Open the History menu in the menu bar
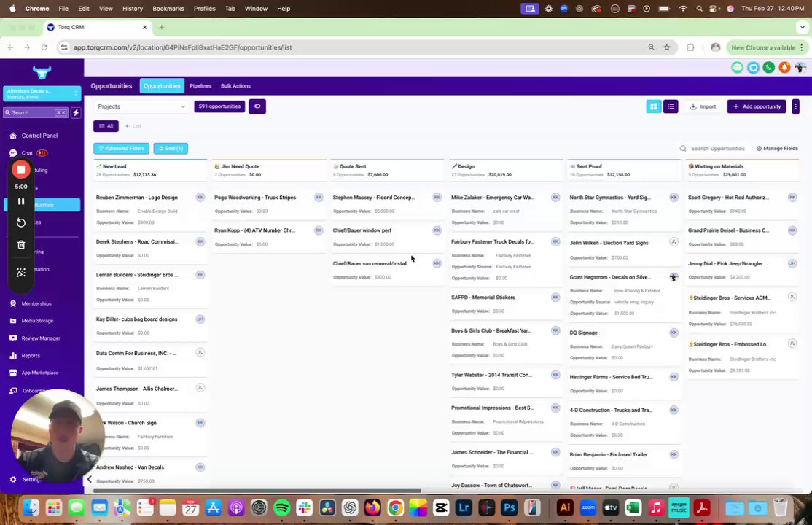Viewport: 812px width, 525px height. (x=133, y=8)
